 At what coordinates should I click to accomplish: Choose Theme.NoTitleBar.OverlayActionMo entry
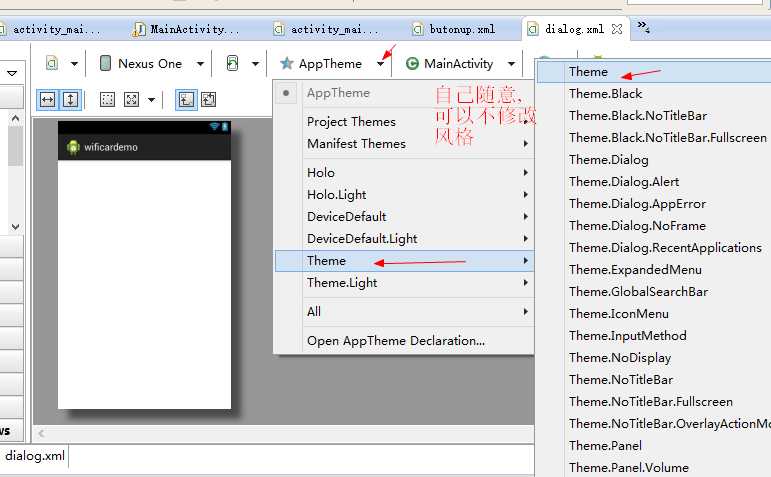coord(654,424)
